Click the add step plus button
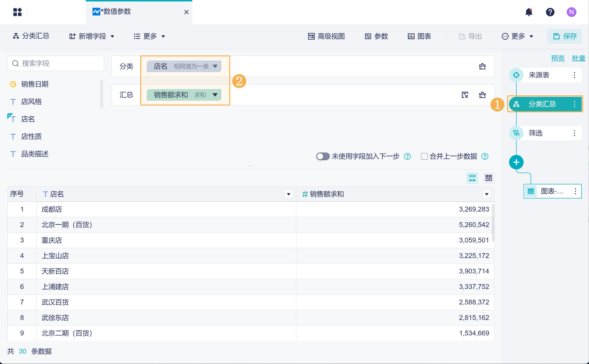589x364 pixels. (x=516, y=162)
